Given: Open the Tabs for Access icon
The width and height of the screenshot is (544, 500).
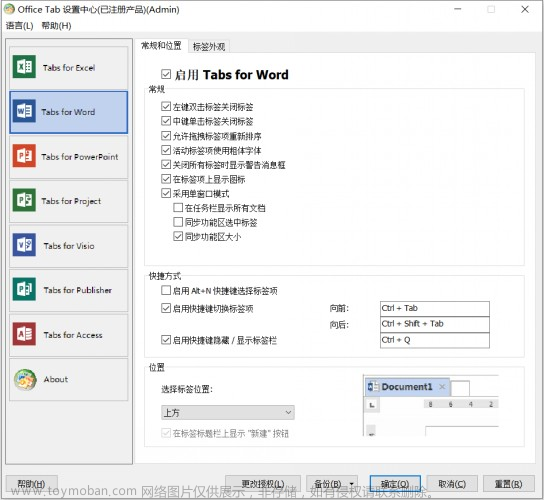Looking at the screenshot, I should click(24, 334).
